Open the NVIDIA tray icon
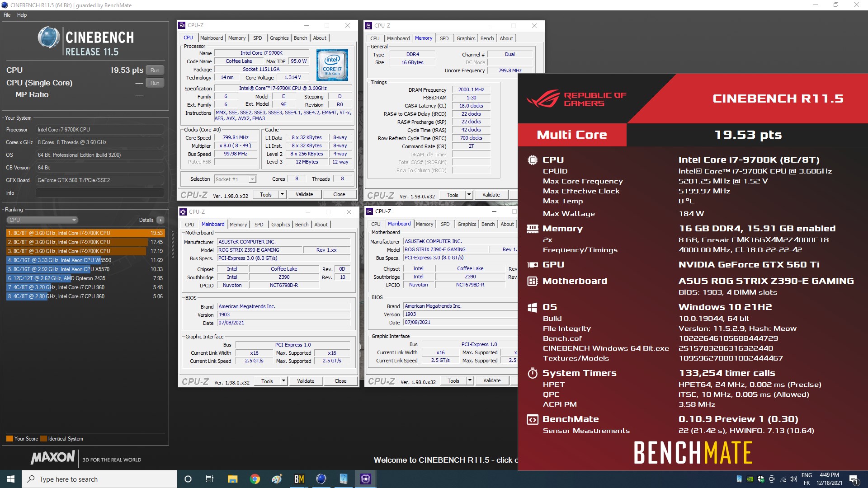The height and width of the screenshot is (488, 868). coord(750,479)
